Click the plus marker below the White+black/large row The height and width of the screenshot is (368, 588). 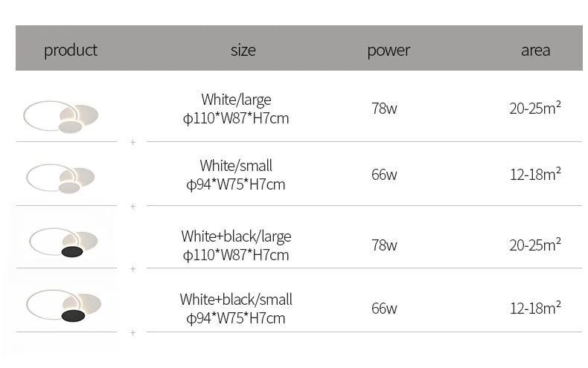[x=132, y=268]
